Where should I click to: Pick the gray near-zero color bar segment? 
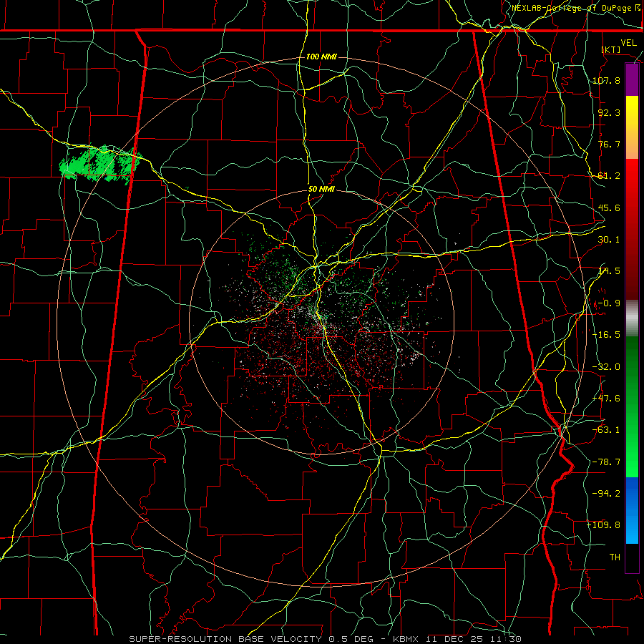632,318
